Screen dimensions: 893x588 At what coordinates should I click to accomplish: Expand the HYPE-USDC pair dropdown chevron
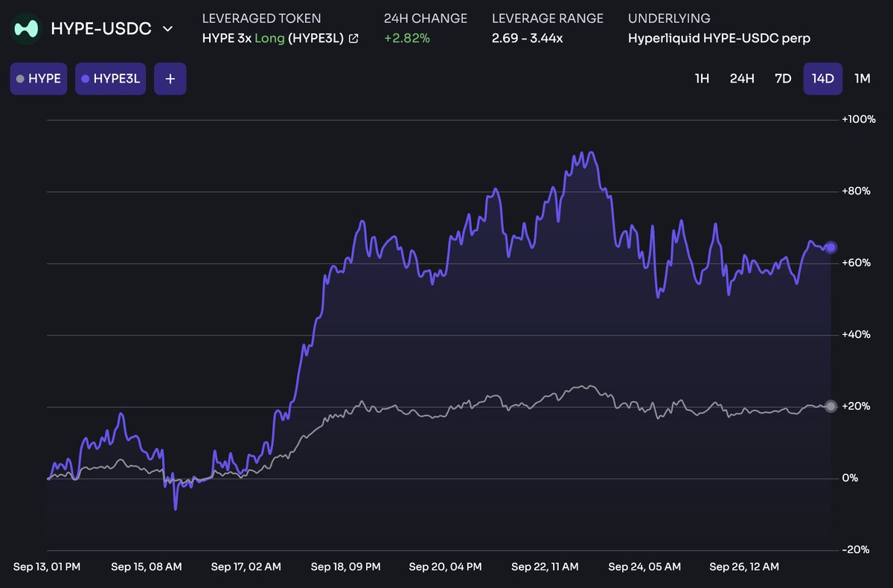pos(168,29)
